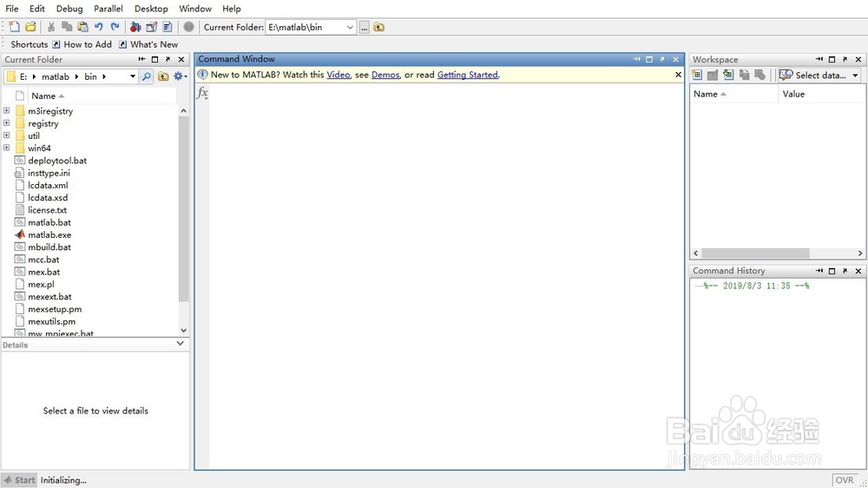The image size is (868, 488).
Task: Select mex.pl file
Action: (x=41, y=284)
